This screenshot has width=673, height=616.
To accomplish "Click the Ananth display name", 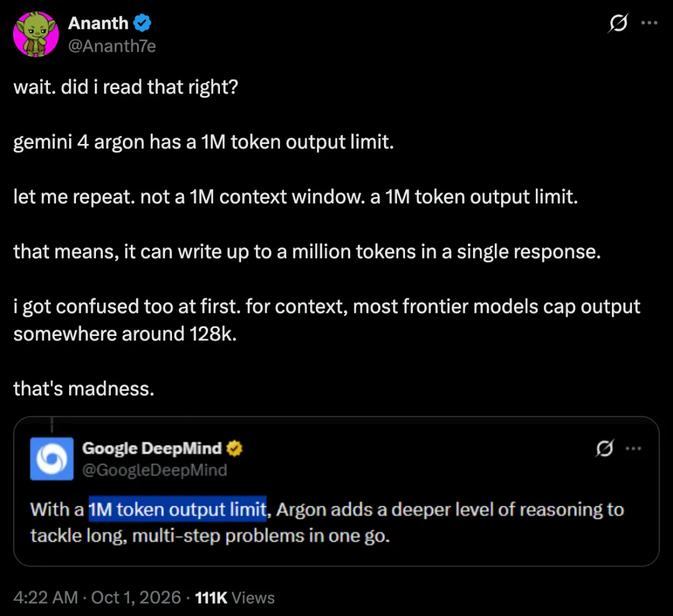I will [x=98, y=23].
